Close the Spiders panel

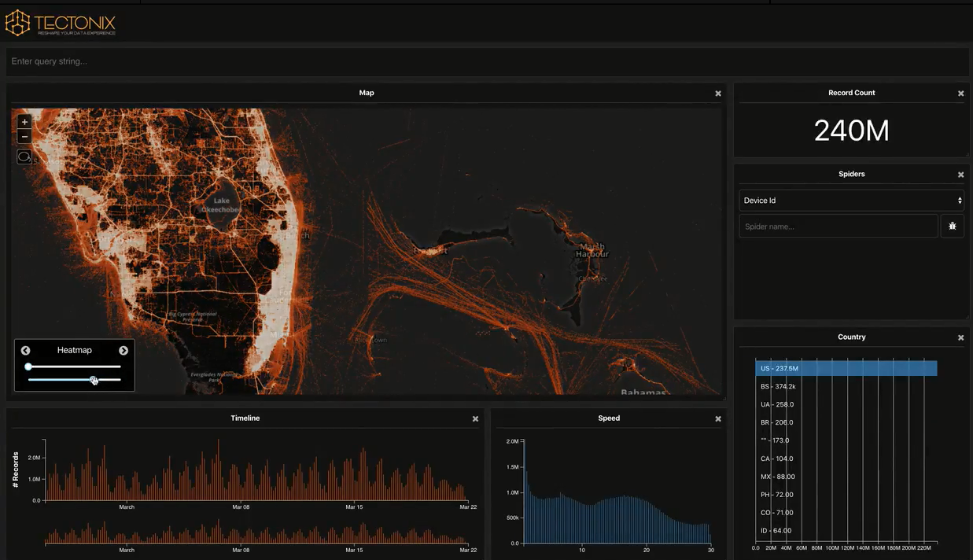[x=960, y=175]
